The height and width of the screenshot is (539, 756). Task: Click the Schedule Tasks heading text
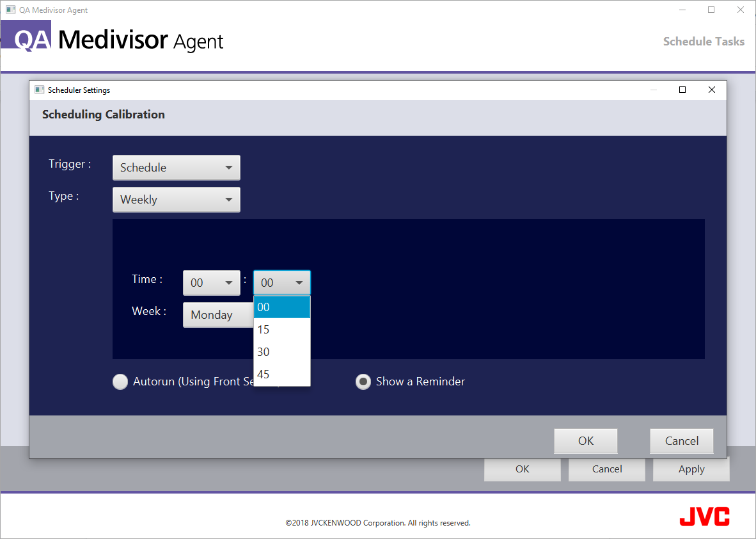point(704,42)
